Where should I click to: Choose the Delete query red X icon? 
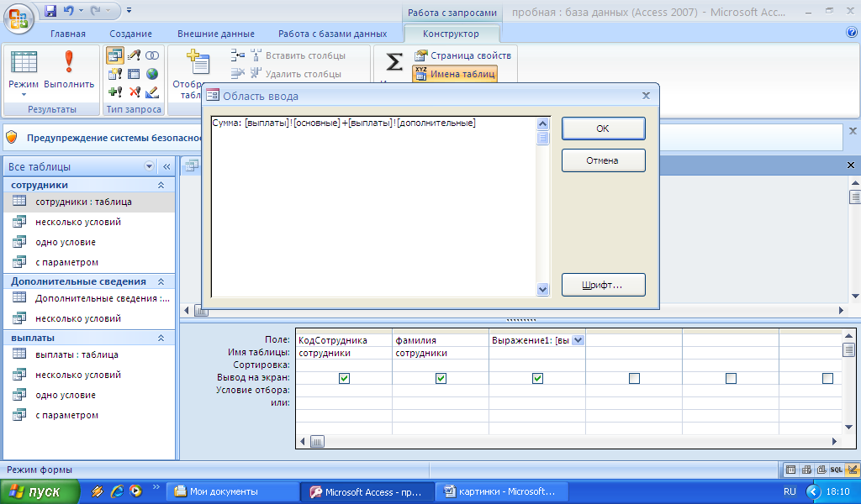click(x=134, y=92)
